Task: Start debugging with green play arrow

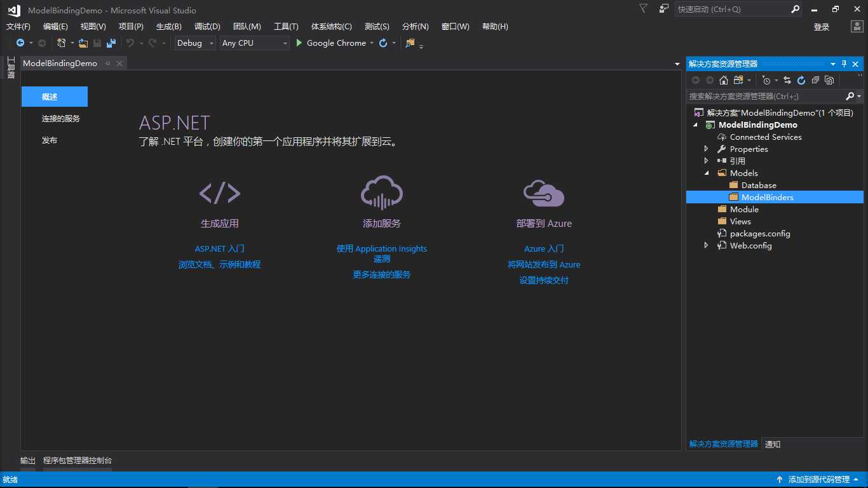Action: (x=299, y=43)
